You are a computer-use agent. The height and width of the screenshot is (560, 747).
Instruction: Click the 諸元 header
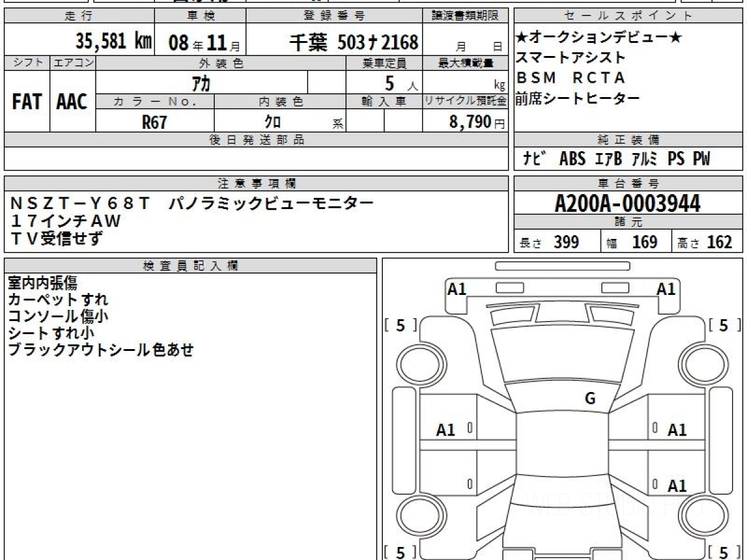pyautogui.click(x=628, y=222)
